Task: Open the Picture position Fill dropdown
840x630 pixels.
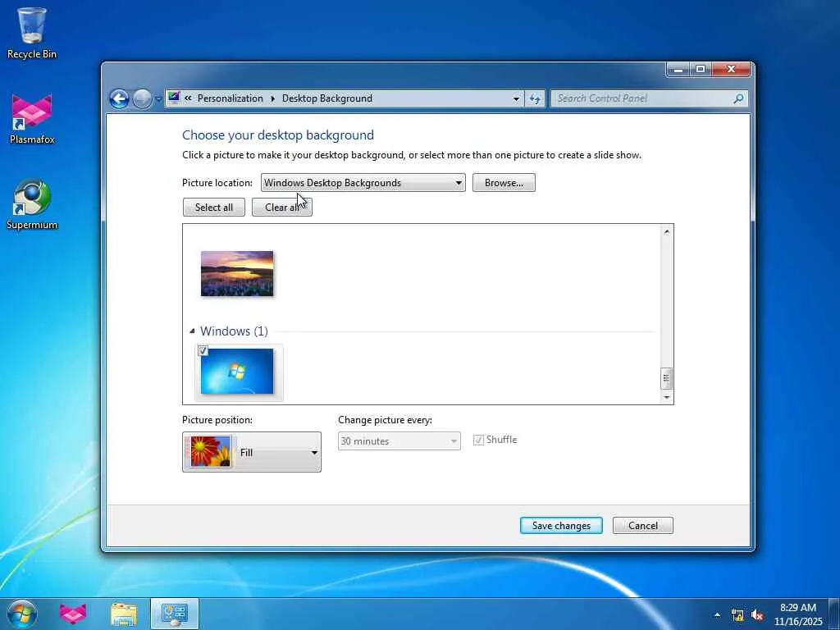Action: (x=252, y=452)
